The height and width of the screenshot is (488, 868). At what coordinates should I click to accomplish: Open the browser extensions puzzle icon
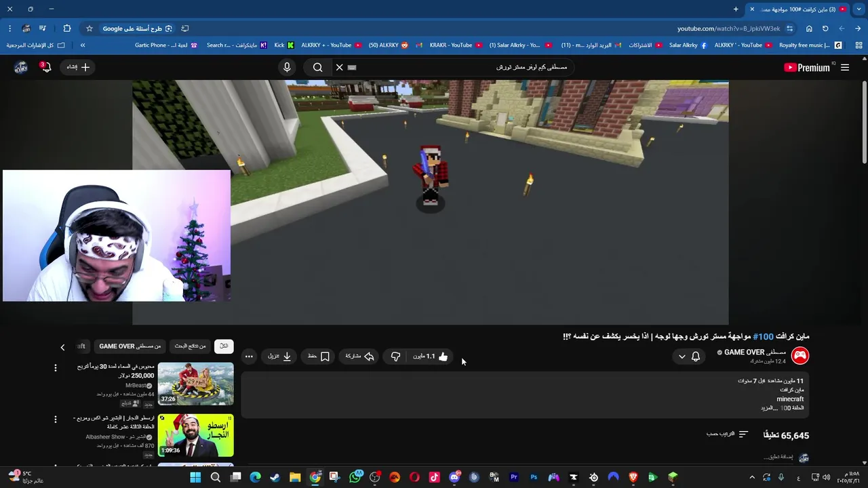[66, 28]
